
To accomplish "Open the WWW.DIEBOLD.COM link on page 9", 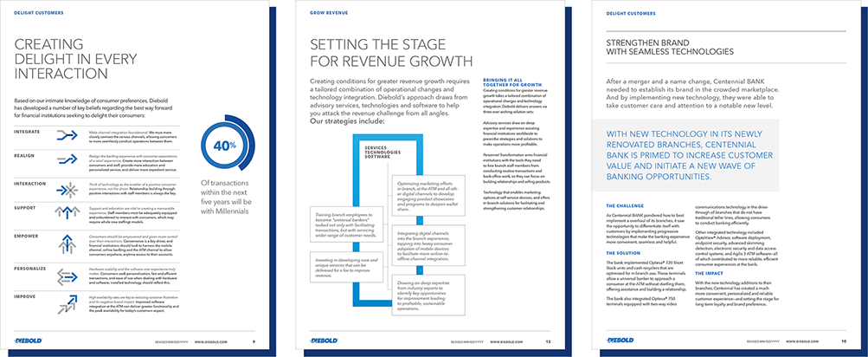I will point(210,342).
